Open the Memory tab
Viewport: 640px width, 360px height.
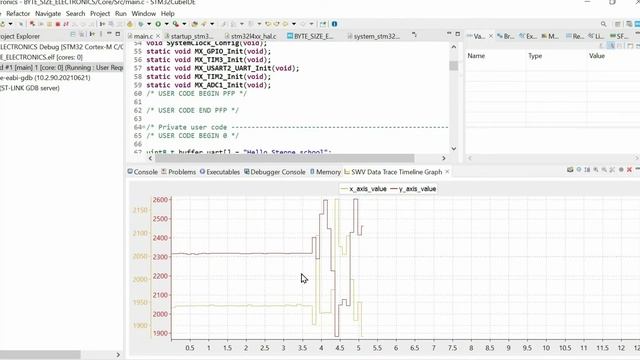click(x=325, y=172)
